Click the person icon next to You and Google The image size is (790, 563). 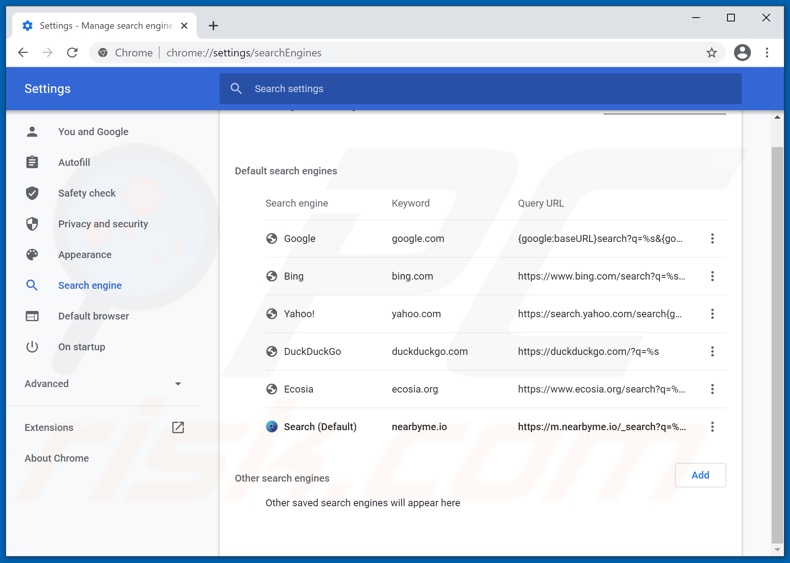point(32,132)
